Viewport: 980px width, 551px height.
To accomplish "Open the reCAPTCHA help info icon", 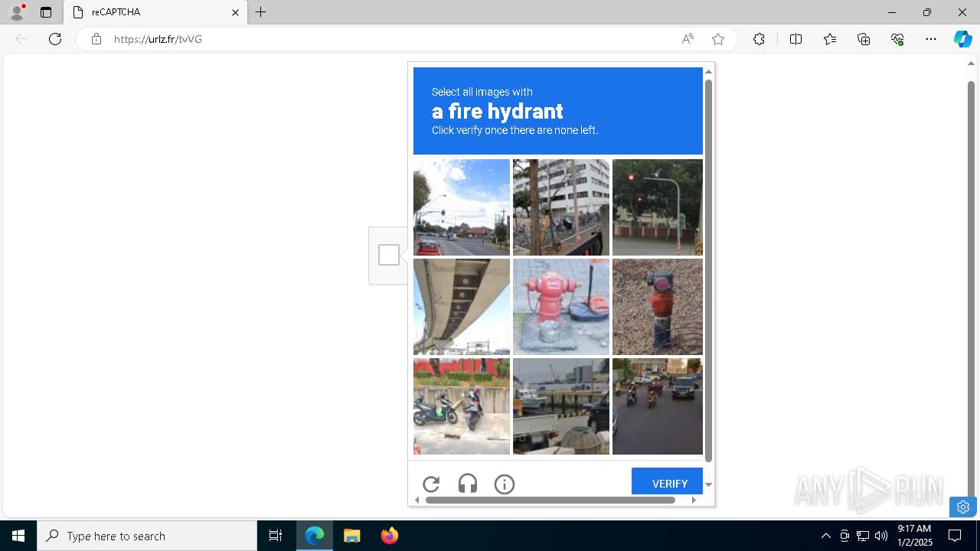I will pyautogui.click(x=505, y=484).
